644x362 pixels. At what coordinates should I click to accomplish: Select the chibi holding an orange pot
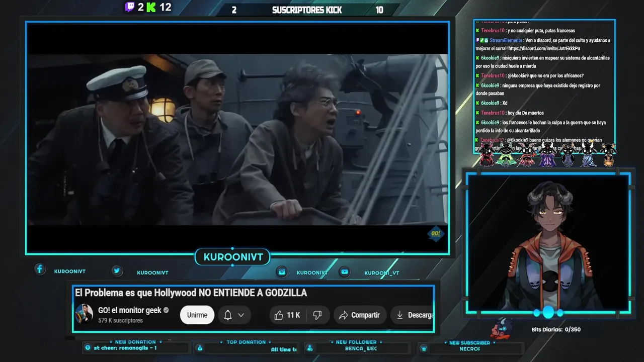(608, 155)
